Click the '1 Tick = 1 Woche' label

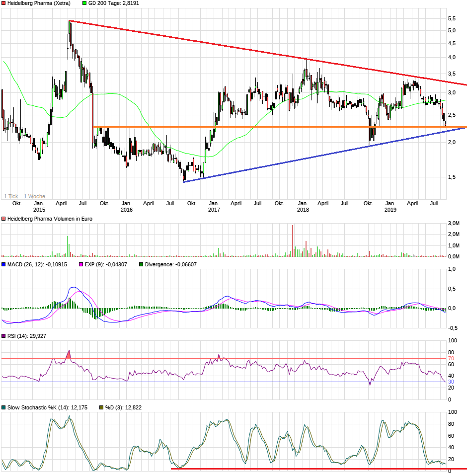pyautogui.click(x=24, y=196)
